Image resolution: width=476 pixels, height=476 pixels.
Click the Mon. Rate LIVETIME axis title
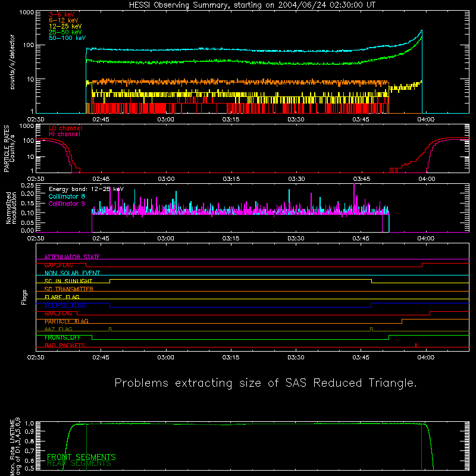coord(15,446)
